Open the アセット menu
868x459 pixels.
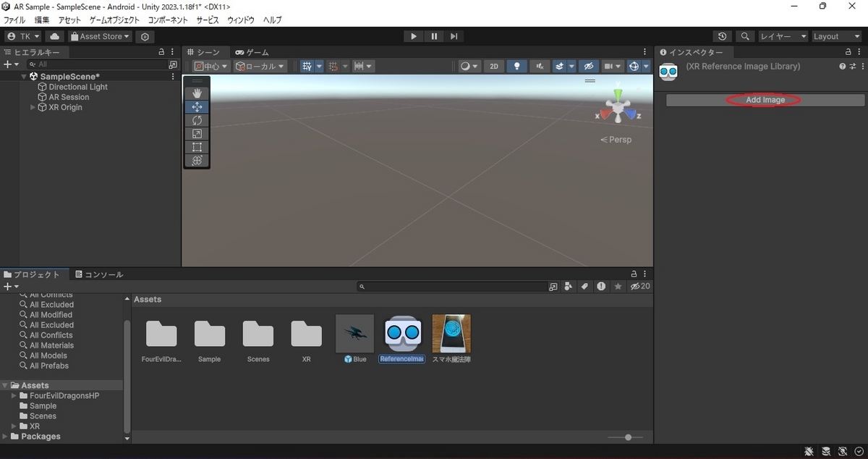click(69, 20)
